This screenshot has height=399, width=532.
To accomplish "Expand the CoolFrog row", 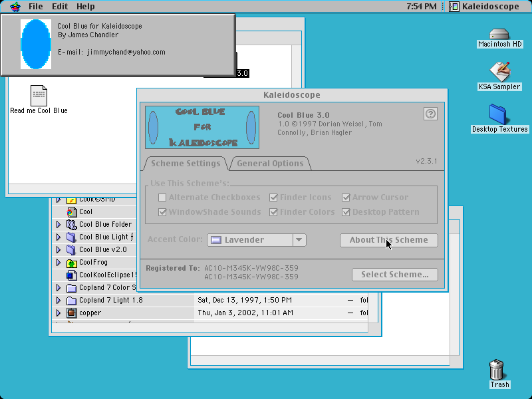I will click(59, 262).
